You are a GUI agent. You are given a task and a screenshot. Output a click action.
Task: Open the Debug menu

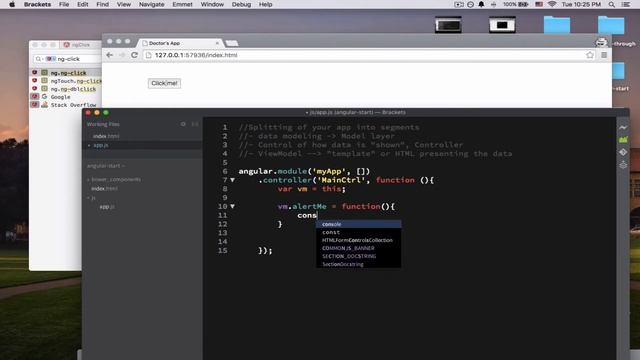coord(241,4)
